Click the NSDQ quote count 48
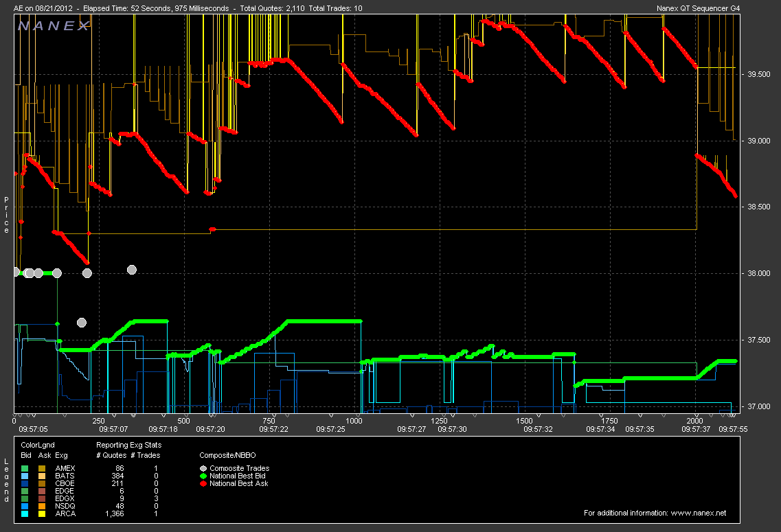Screen dimensions: 781x532 pyautogui.click(x=120, y=506)
